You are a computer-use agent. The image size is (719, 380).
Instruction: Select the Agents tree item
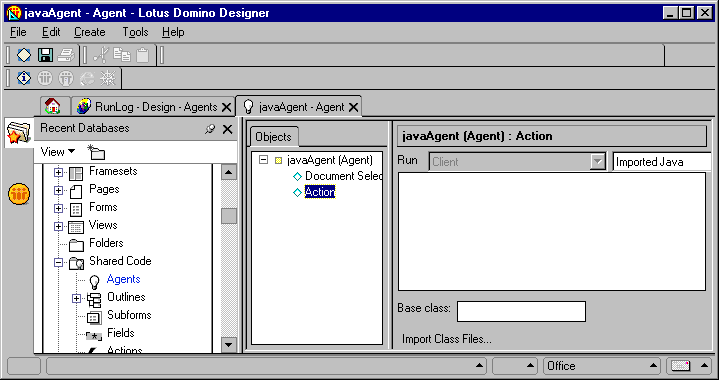(123, 279)
